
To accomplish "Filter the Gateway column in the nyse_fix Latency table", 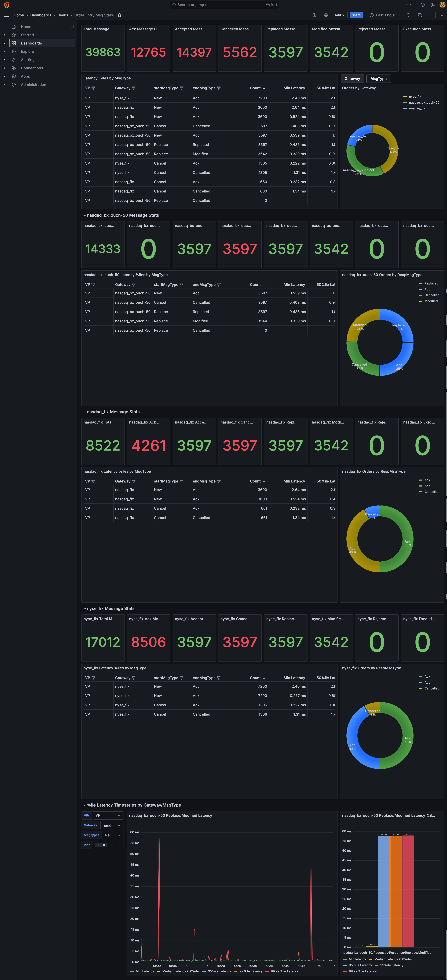I will pos(134,678).
